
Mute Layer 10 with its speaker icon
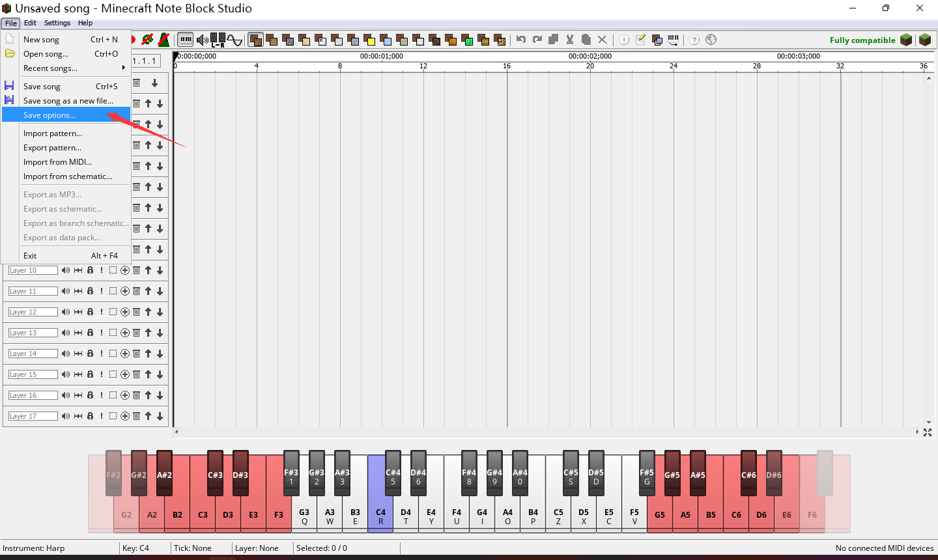66,270
